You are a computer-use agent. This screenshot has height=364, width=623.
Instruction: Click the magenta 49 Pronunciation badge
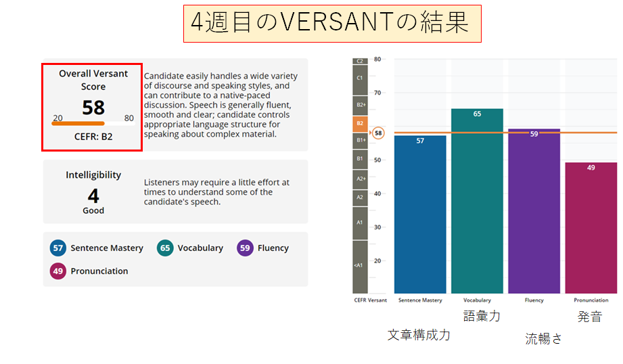57,271
